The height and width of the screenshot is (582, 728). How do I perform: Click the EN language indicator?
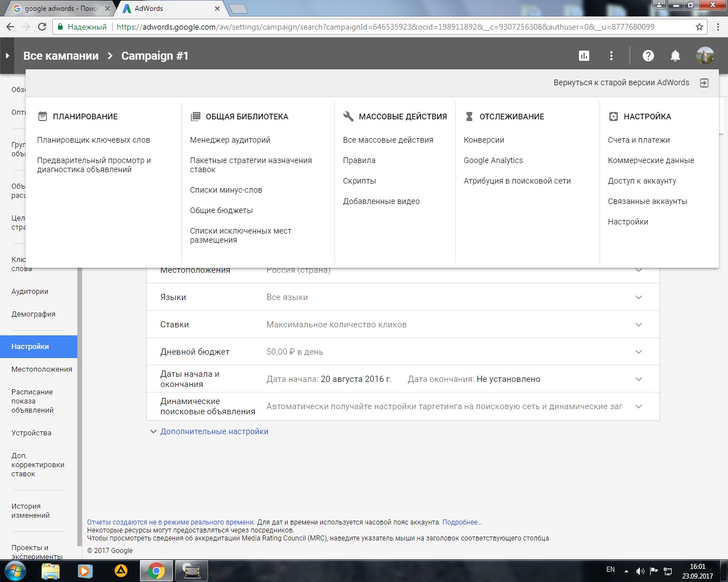point(610,569)
